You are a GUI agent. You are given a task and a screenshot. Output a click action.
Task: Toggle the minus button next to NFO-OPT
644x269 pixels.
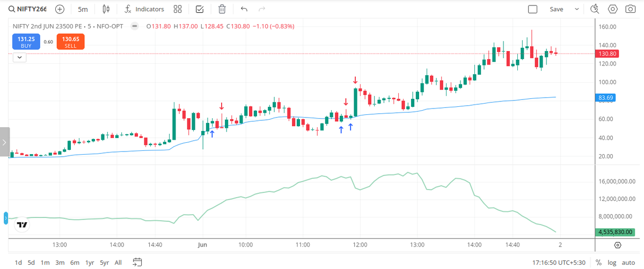[135, 26]
